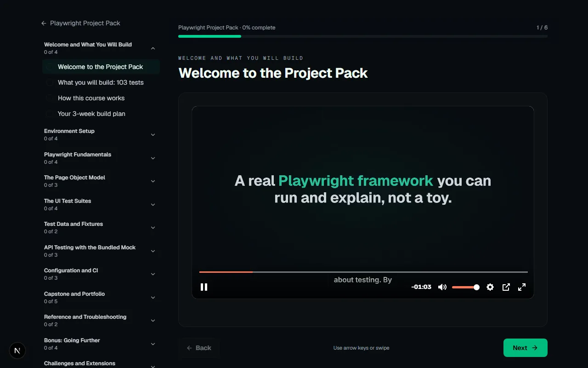The height and width of the screenshot is (368, 588).
Task: Open video settings gear
Action: coord(490,287)
